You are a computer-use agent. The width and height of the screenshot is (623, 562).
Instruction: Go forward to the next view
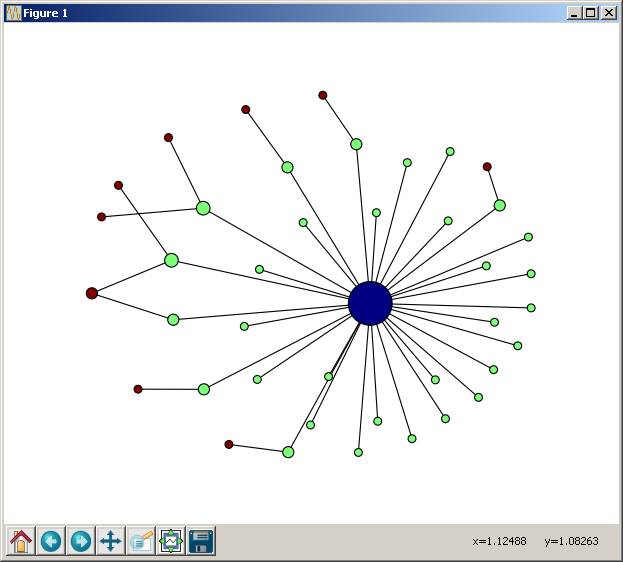pos(81,541)
